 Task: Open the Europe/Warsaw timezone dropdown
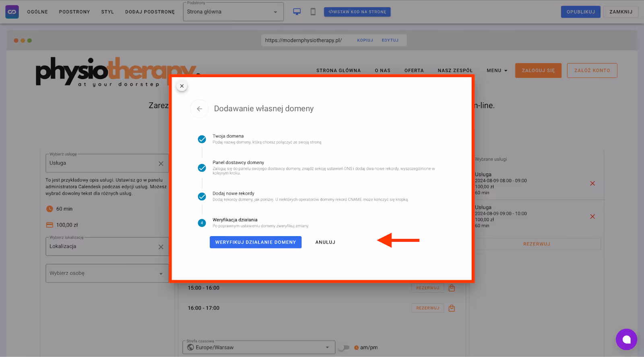click(x=327, y=347)
